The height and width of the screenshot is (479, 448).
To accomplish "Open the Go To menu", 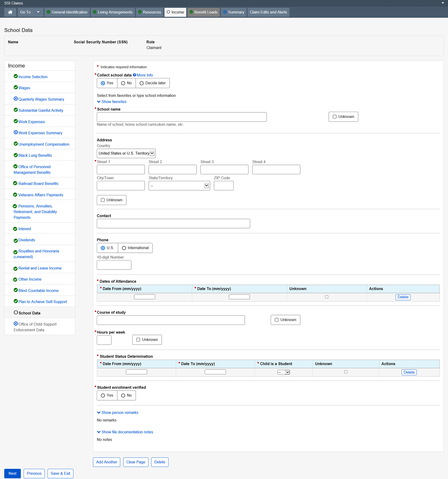I will (30, 12).
